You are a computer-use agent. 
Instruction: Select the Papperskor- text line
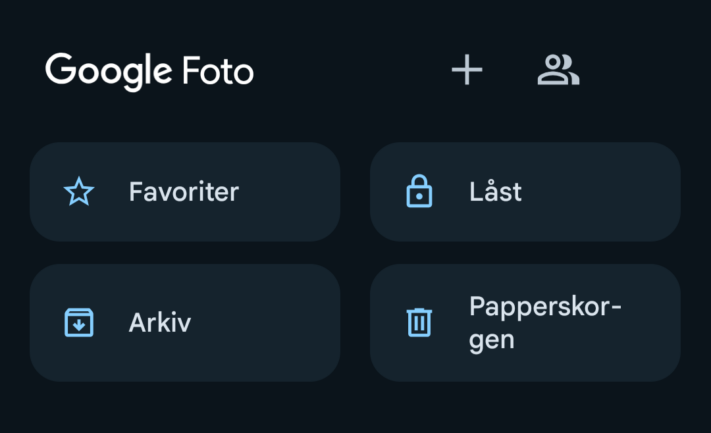point(545,308)
